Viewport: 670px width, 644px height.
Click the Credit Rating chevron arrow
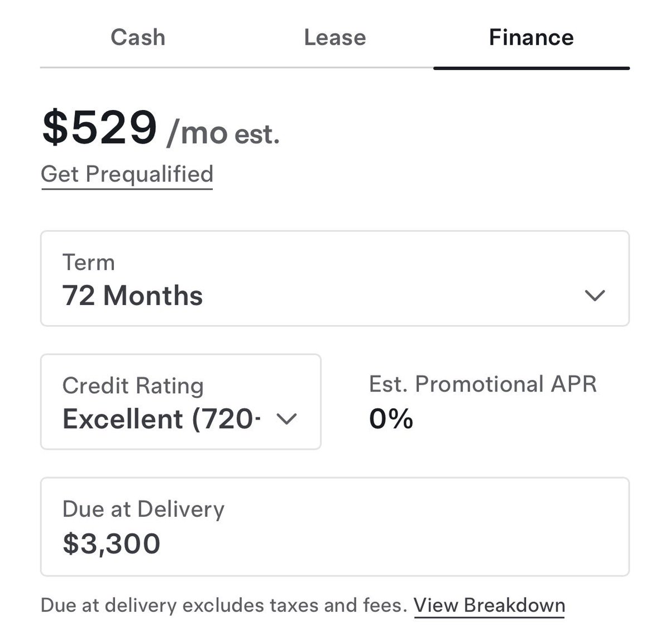[287, 419]
